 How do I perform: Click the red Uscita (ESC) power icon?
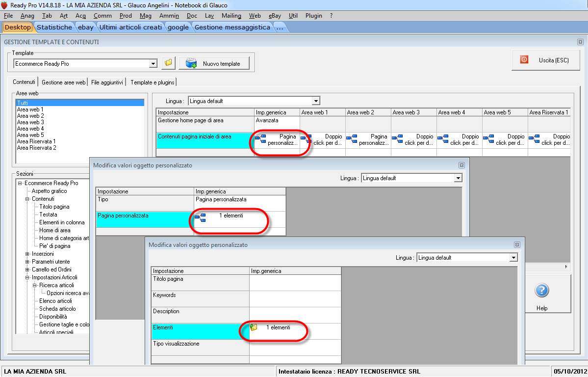524,60
